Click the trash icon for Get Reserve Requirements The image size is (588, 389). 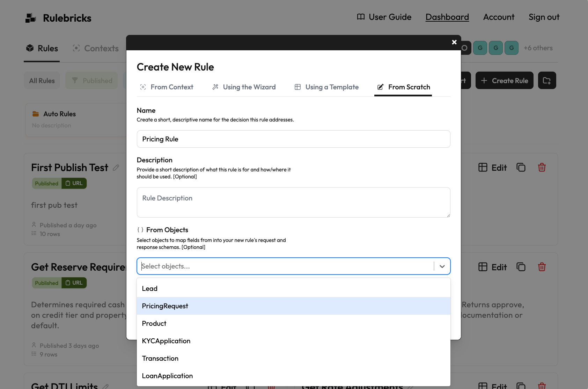pos(542,267)
